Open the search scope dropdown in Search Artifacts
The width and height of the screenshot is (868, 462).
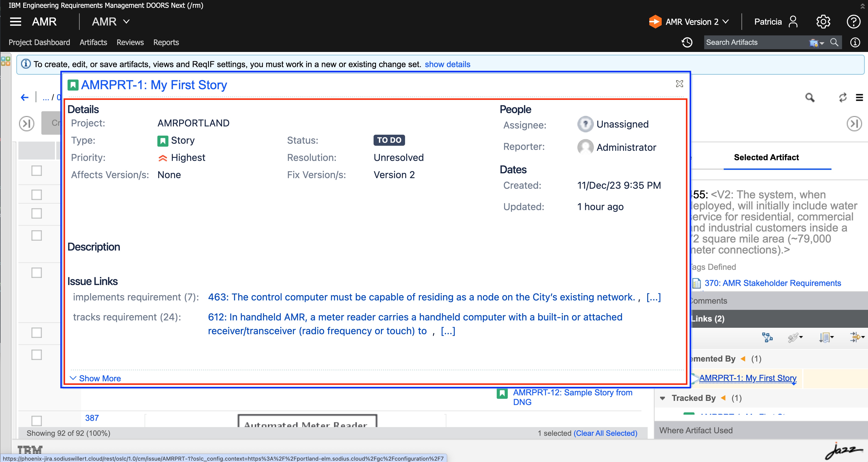(817, 43)
